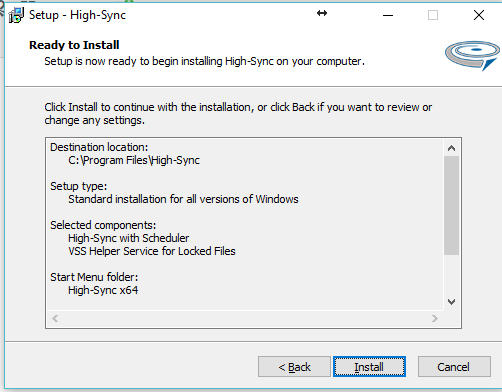
Task: Click the setup installer icon in title bar
Action: pyautogui.click(x=16, y=15)
